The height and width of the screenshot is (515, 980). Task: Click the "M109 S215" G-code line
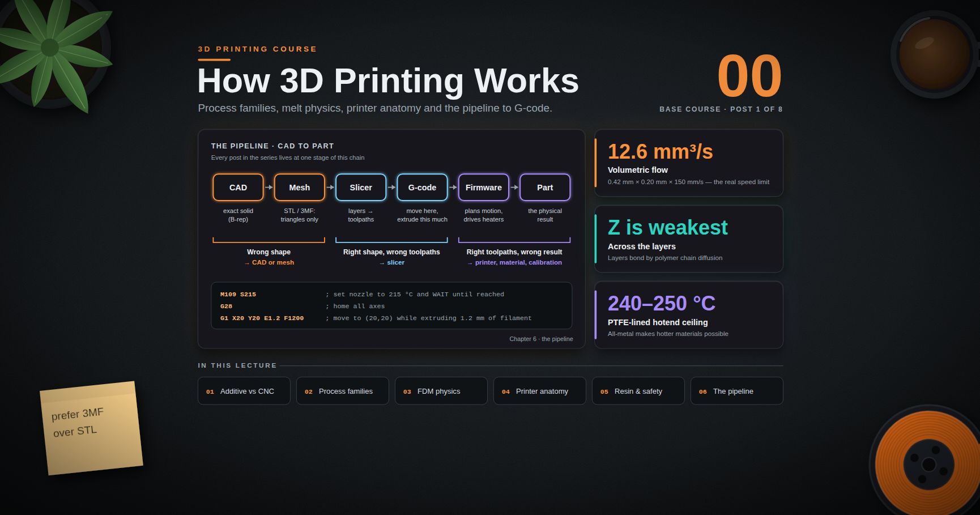click(x=238, y=295)
